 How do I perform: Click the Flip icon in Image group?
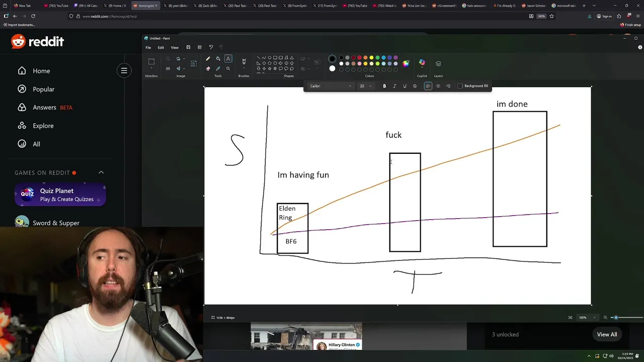[178, 68]
